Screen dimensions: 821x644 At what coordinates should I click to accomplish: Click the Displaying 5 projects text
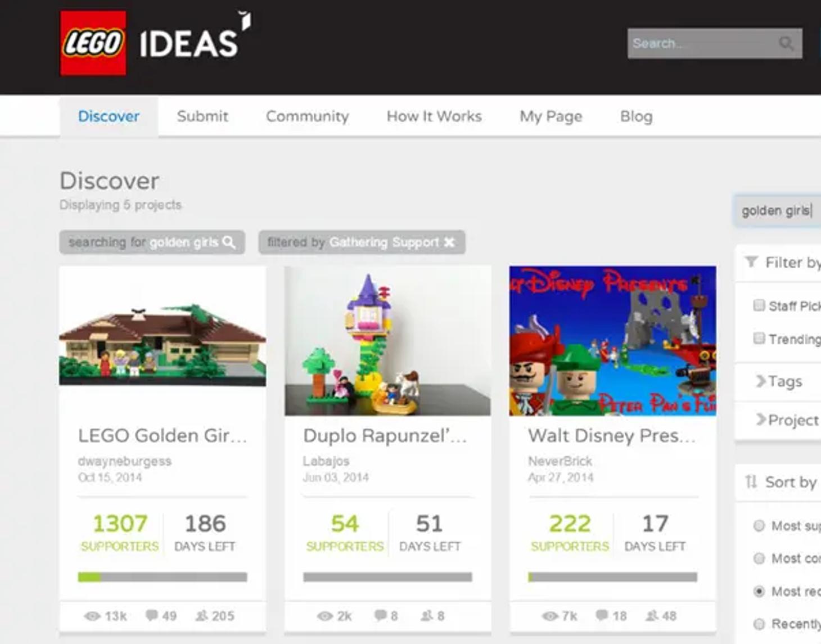coord(120,205)
